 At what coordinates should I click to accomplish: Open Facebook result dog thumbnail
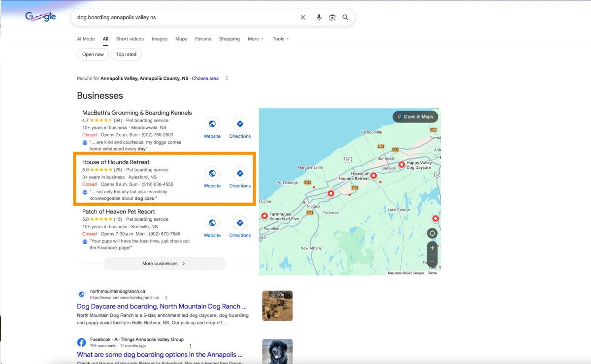click(x=277, y=351)
